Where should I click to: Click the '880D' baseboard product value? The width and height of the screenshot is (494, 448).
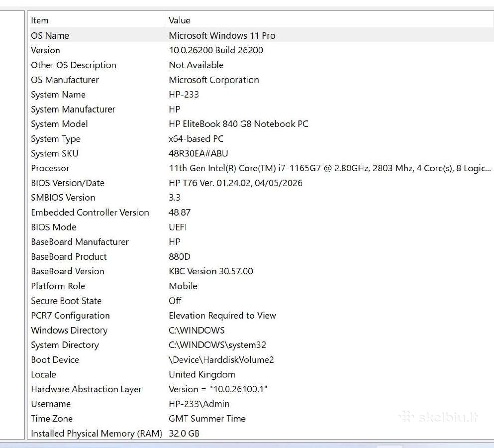pos(180,257)
